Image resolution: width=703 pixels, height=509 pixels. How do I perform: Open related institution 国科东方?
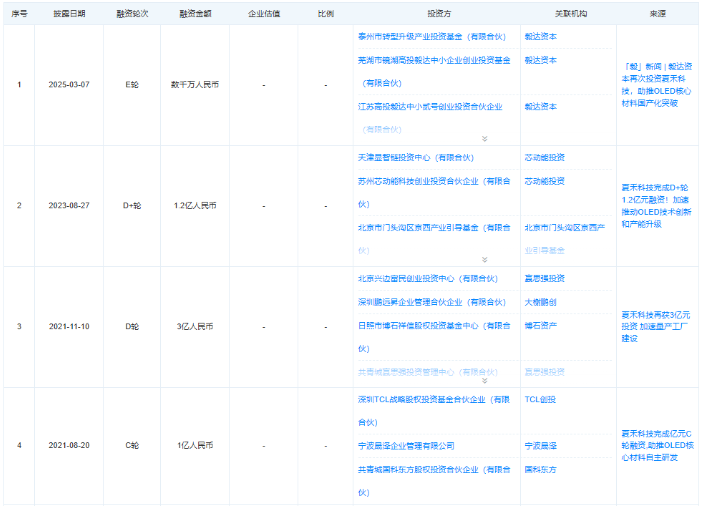[540, 470]
